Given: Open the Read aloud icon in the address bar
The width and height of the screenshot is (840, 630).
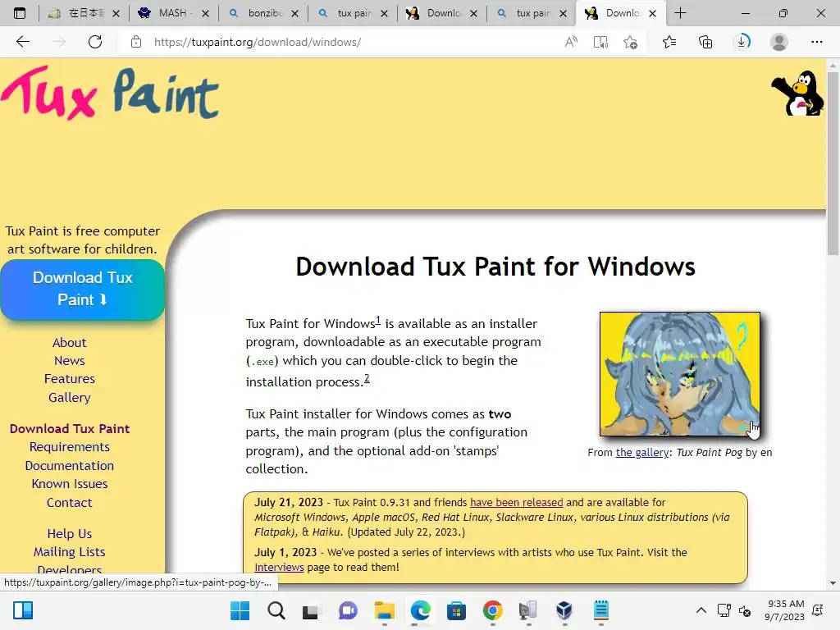Looking at the screenshot, I should pos(571,42).
